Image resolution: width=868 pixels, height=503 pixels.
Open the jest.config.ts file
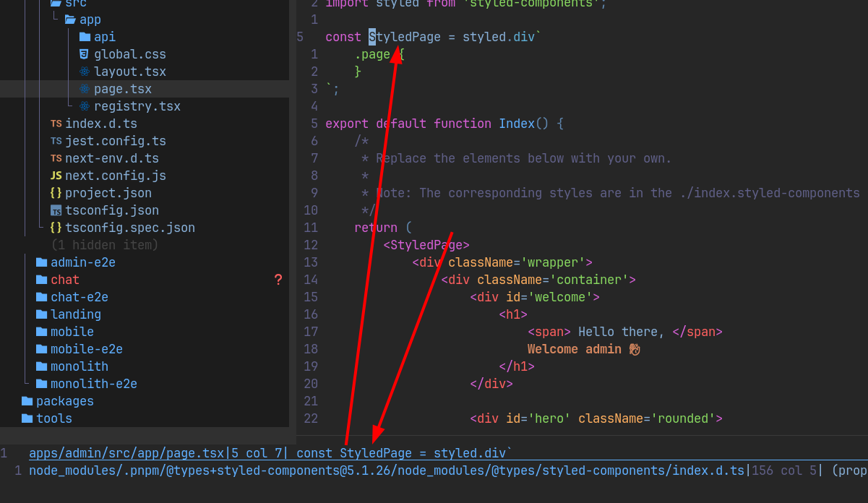[116, 141]
